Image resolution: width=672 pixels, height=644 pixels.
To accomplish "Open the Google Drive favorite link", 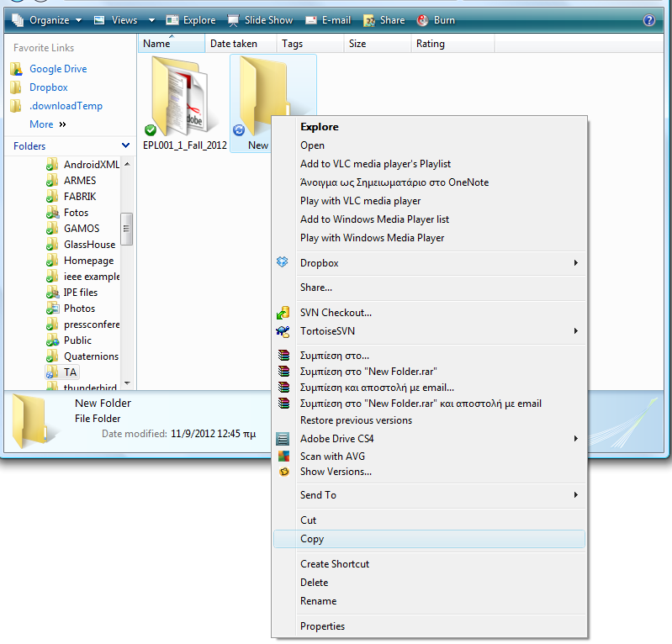I will click(58, 69).
